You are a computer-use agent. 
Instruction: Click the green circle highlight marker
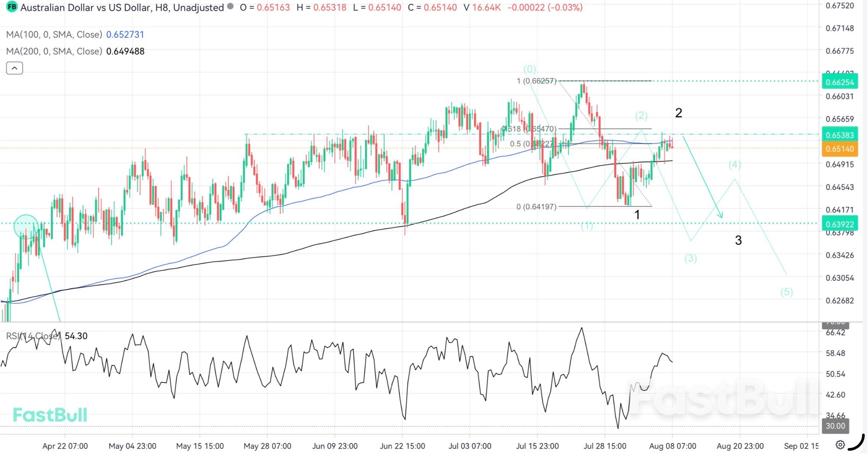coord(26,226)
